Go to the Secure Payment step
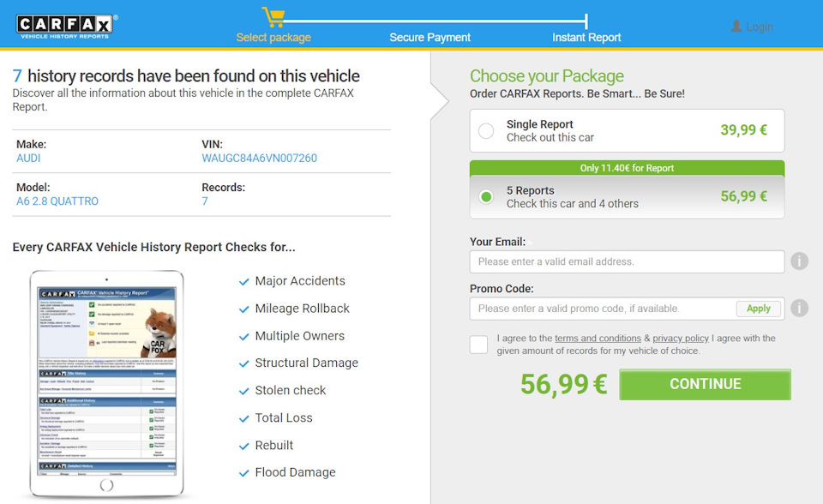Image resolution: width=823 pixels, height=504 pixels. tap(430, 37)
